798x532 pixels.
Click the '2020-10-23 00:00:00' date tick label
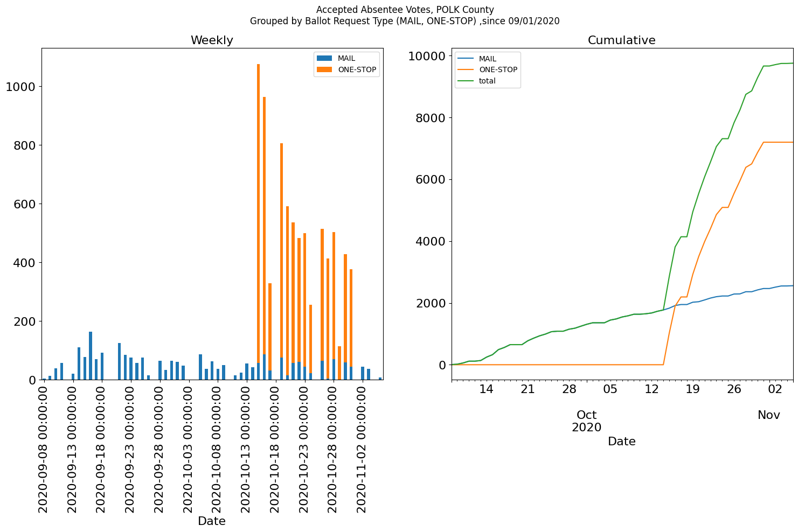click(304, 450)
